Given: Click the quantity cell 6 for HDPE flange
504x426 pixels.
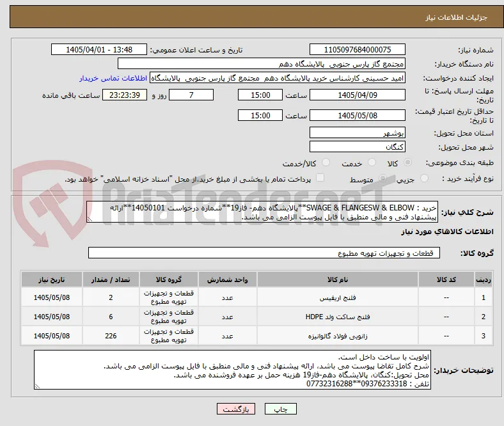Looking at the screenshot, I should pos(111,317).
